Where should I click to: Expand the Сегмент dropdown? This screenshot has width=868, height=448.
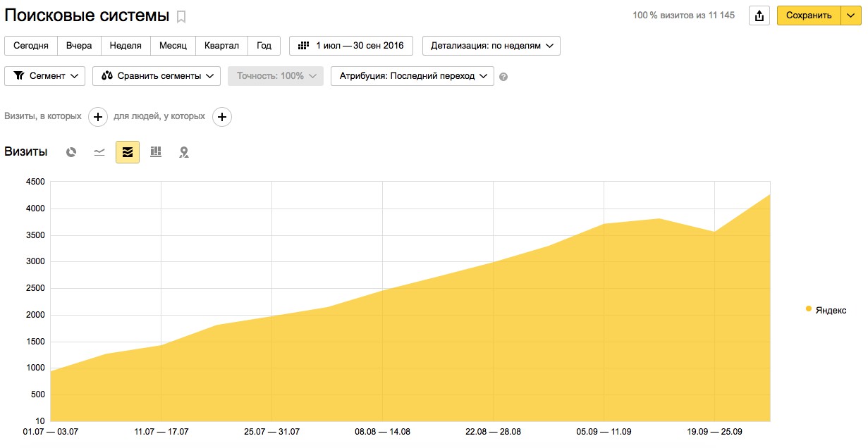click(x=45, y=76)
